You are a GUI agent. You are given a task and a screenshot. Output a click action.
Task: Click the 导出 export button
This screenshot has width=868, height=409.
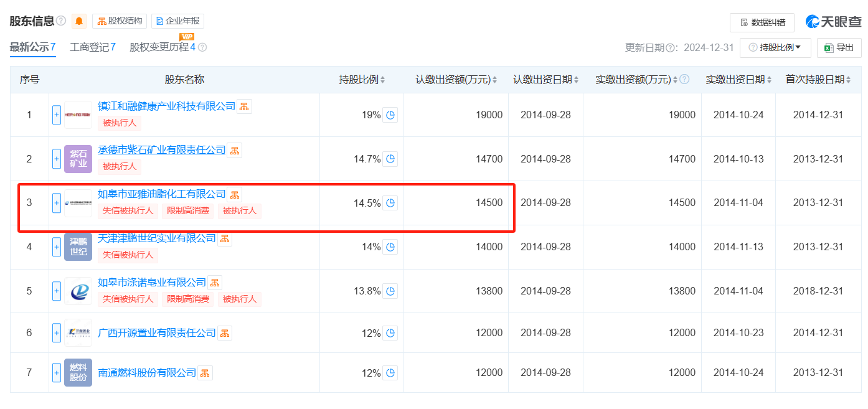point(839,47)
